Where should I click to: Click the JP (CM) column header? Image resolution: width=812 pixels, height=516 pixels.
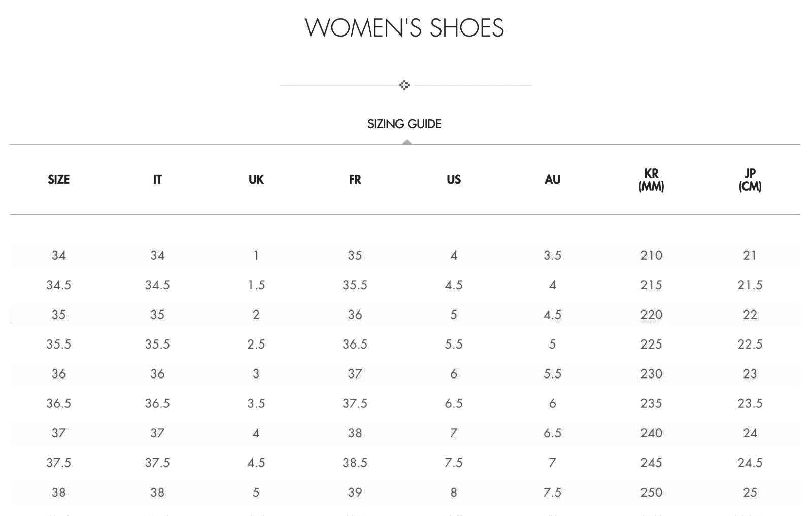tap(750, 180)
